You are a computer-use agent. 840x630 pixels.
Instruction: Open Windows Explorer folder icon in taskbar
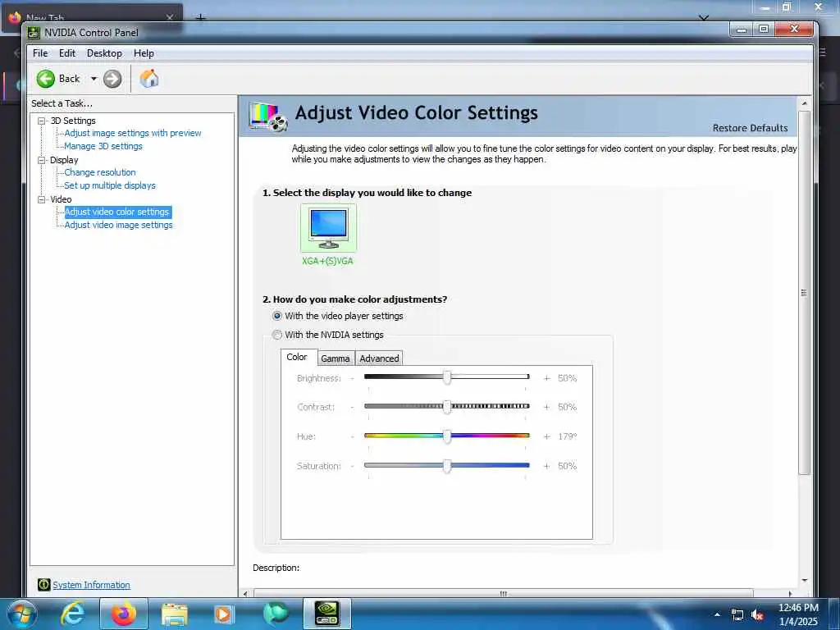(175, 614)
